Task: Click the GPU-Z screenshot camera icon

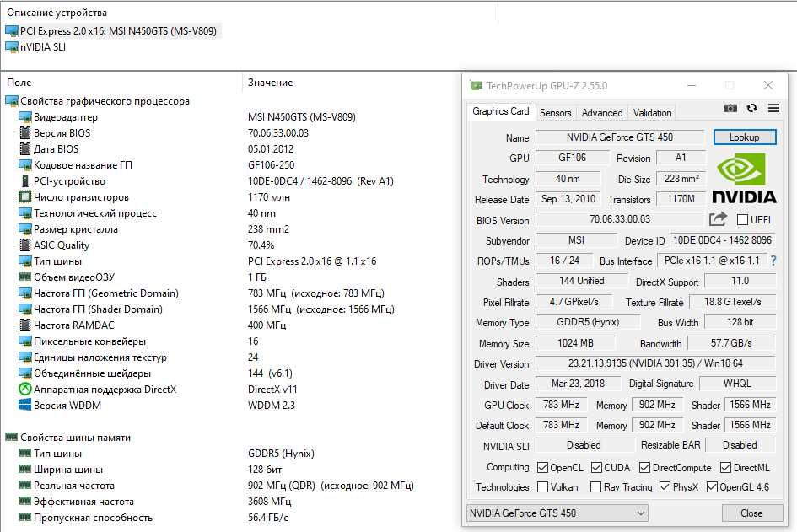Action: click(730, 108)
